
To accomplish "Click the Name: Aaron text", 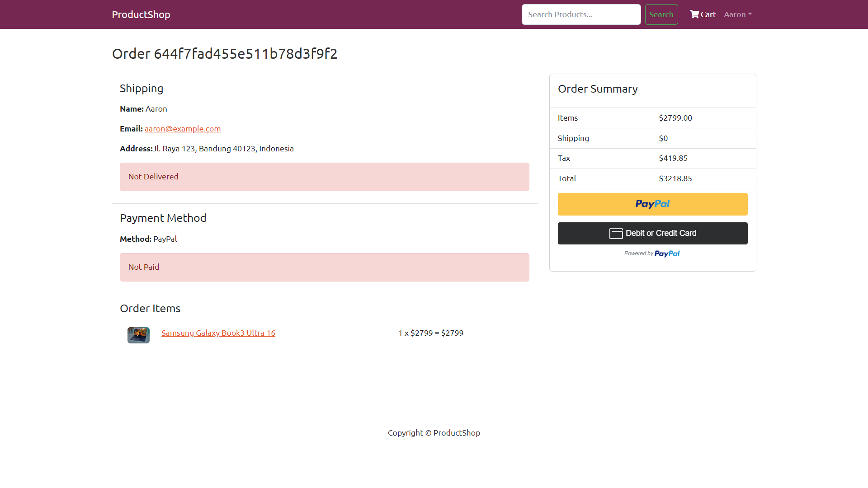I will click(143, 109).
